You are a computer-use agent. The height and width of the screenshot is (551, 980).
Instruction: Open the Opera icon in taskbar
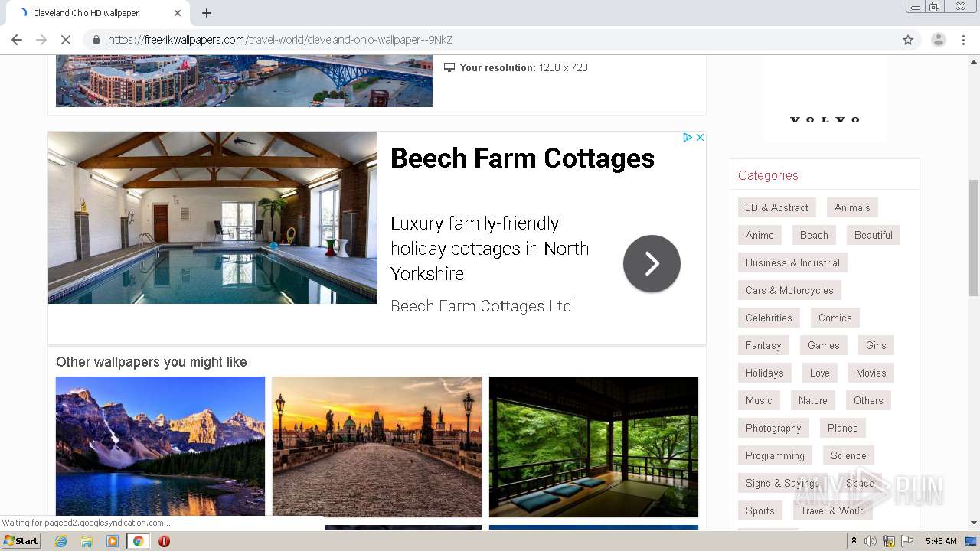coord(164,541)
